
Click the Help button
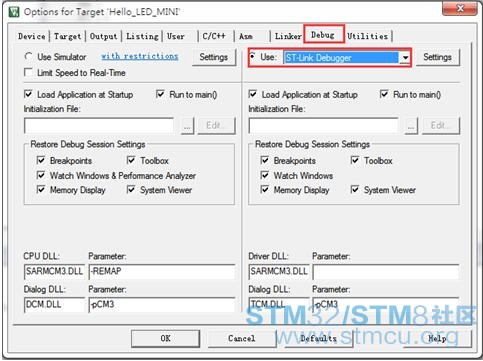tap(437, 338)
